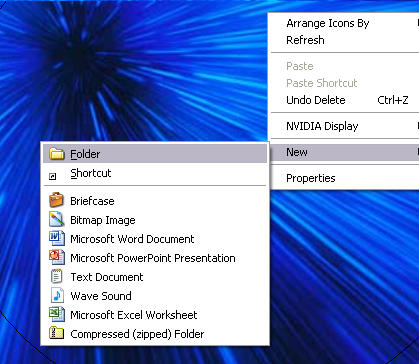Viewport: 419px width, 364px height.
Task: Create a new Folder
Action: 155,154
